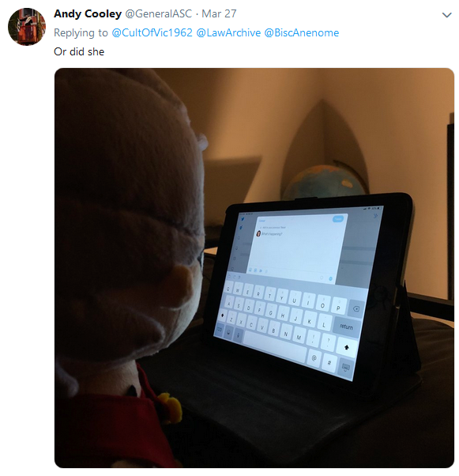Image resolution: width=459 pixels, height=476 pixels.
Task: Open Andy Cooley's profile avatar
Action: (x=27, y=27)
